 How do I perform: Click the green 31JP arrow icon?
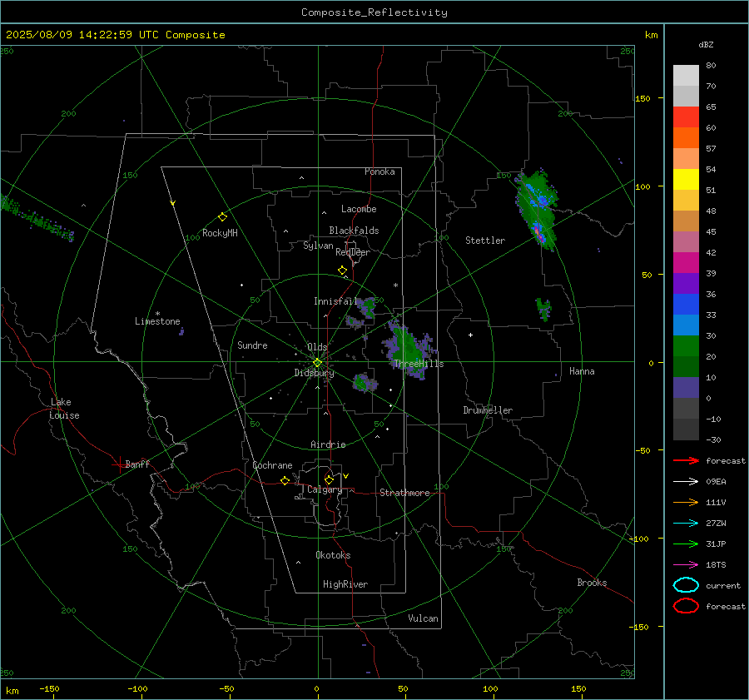pos(686,544)
